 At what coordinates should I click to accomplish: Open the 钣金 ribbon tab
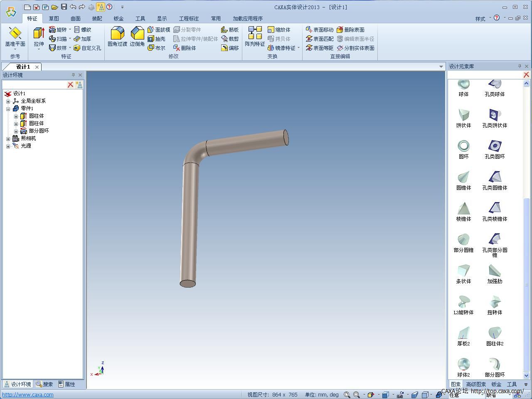[x=118, y=18]
